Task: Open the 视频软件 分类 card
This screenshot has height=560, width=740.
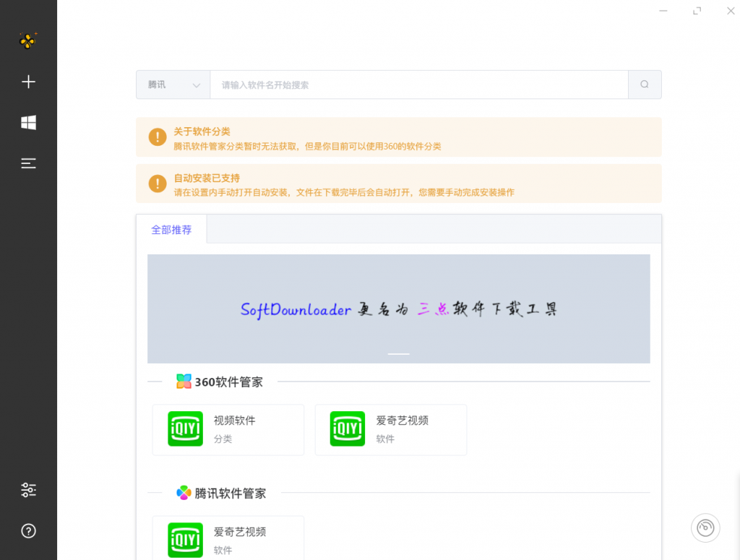Action: [x=228, y=429]
